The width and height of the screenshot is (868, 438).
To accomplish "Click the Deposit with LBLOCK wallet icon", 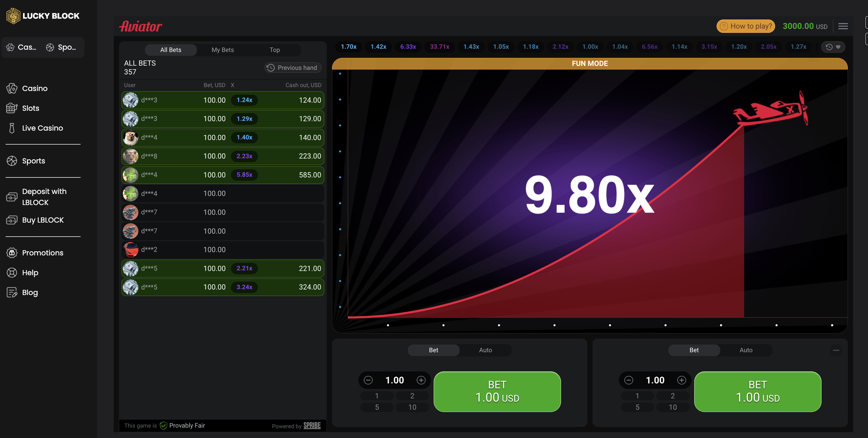I will [12, 197].
